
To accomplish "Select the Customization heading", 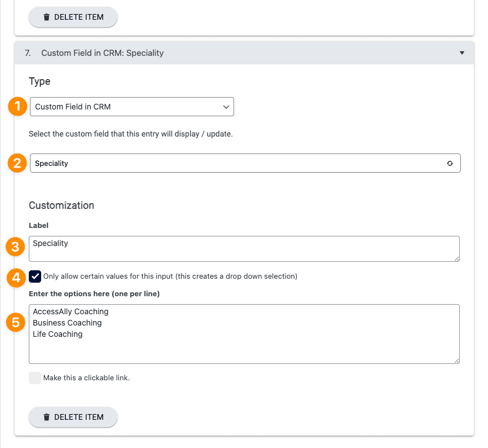I will pyautogui.click(x=61, y=205).
